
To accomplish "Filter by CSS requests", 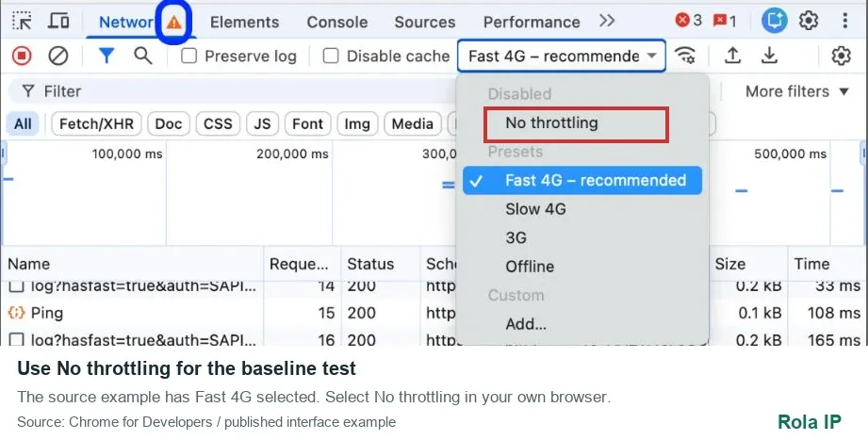I will (218, 123).
